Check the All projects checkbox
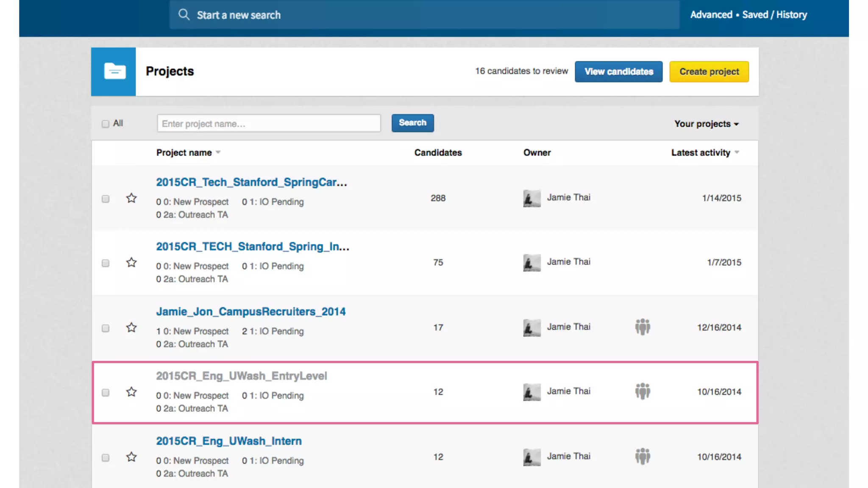 click(106, 124)
